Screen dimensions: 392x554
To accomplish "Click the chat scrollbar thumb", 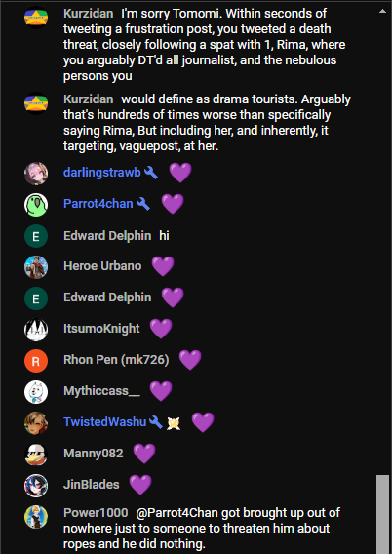I will [x=382, y=514].
